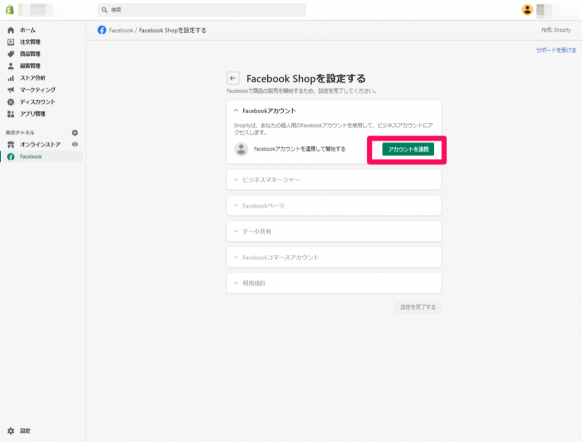582x442 pixels.
Task: Open 設定 label in the sidebar
Action: point(25,431)
